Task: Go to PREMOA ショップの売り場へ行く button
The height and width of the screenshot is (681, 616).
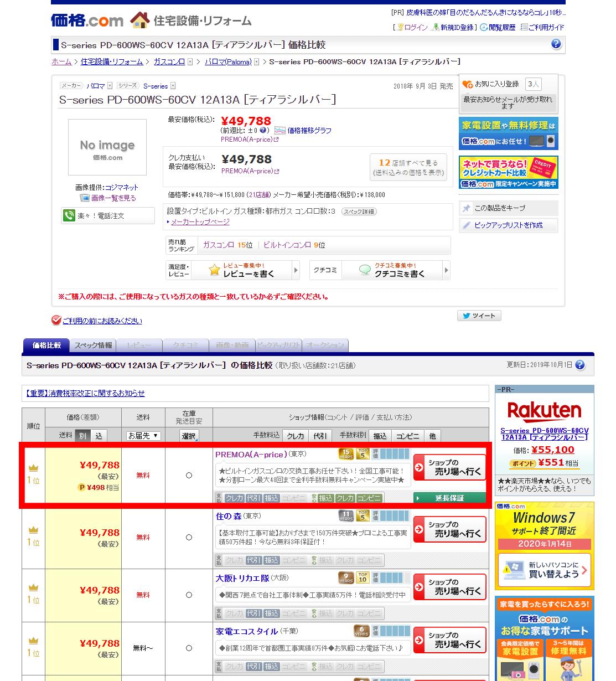Action: point(449,468)
